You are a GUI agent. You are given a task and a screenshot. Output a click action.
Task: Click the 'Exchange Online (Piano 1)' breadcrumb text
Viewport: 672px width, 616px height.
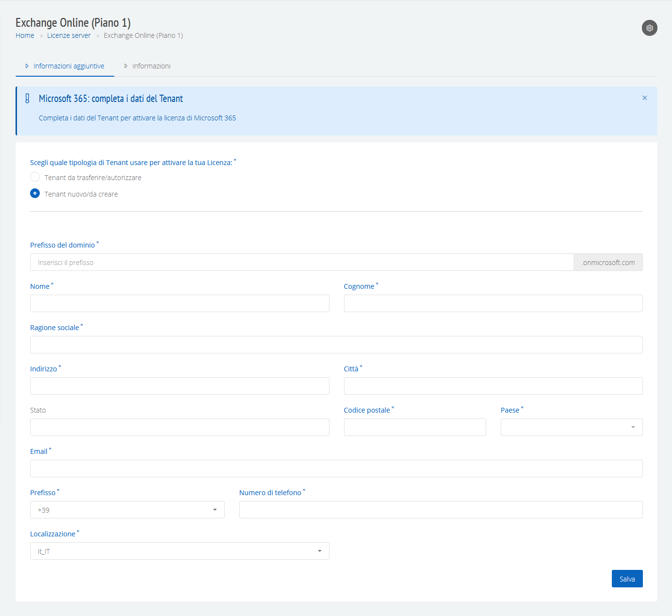click(x=143, y=35)
